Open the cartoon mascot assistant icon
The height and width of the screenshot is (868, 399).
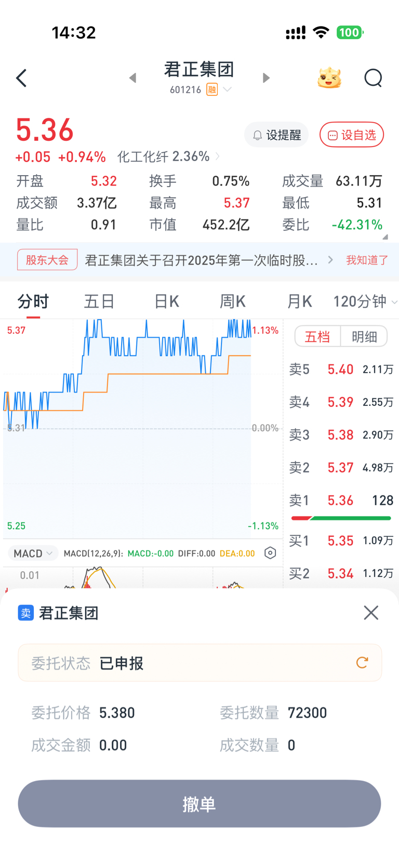point(329,78)
